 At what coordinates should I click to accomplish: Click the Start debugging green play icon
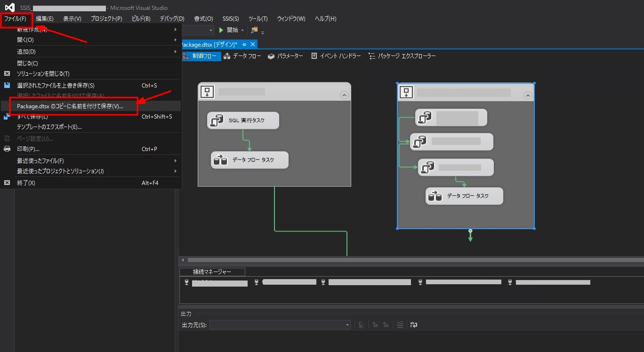point(221,30)
